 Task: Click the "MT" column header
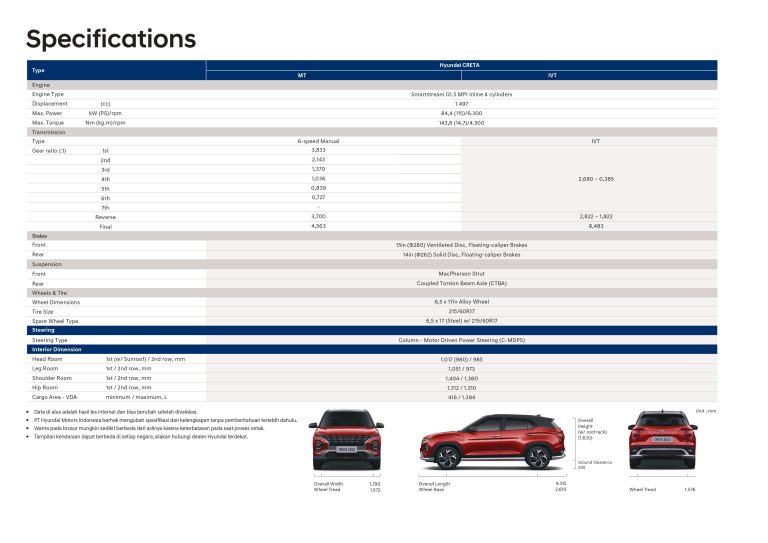click(302, 75)
